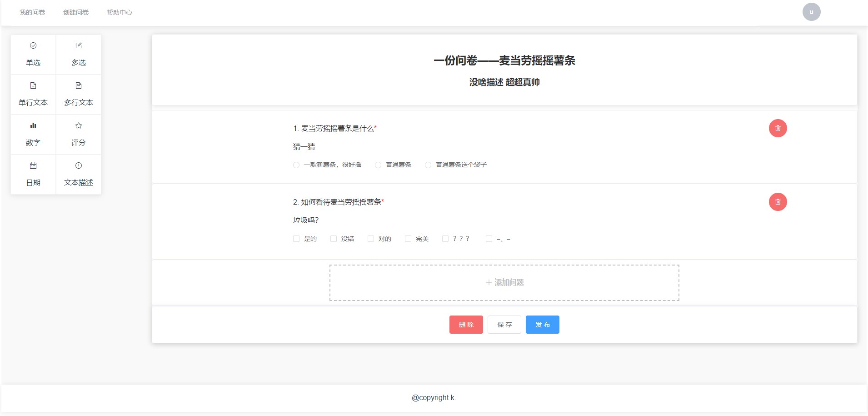Click the questionnaire title 一份问卷——麦当劳摇摇薯条
Screen dimensions: 868x416
point(504,60)
